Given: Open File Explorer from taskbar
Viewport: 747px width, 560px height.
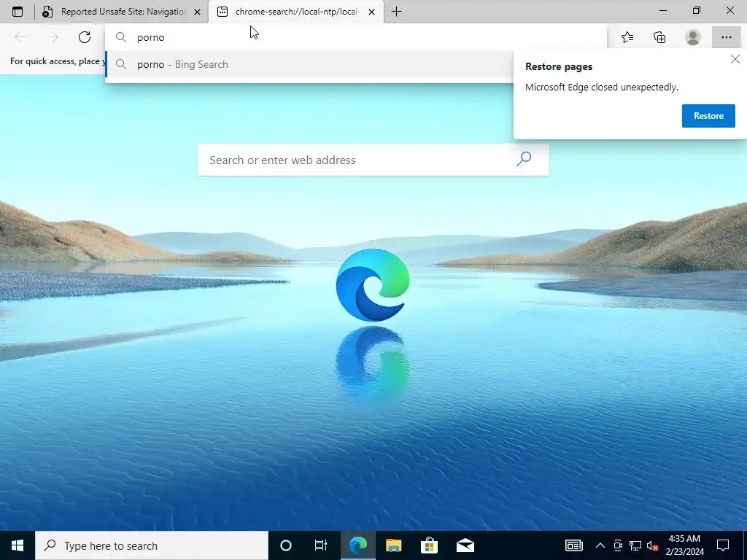Looking at the screenshot, I should coord(393,545).
